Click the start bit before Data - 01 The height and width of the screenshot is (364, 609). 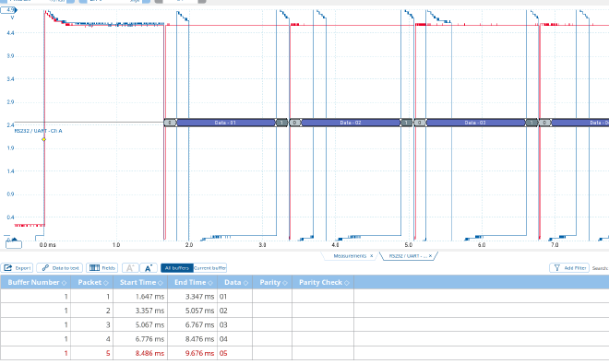170,123
